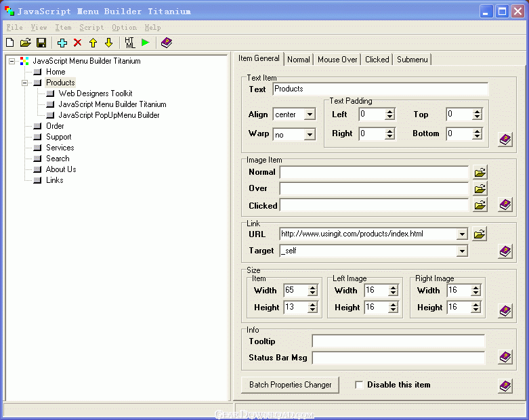Move the item up with the yellow up arrow
Screen dimensions: 529x420
93,43
